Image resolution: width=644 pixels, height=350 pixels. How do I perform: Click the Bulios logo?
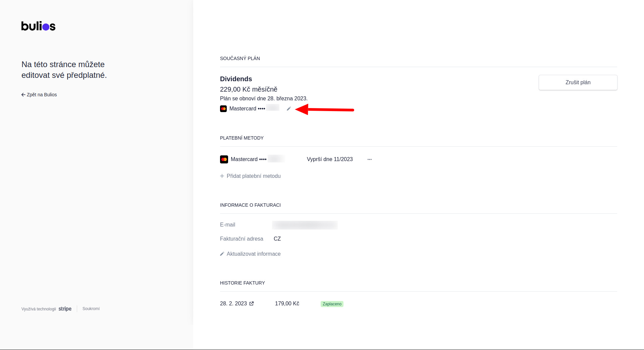point(38,26)
